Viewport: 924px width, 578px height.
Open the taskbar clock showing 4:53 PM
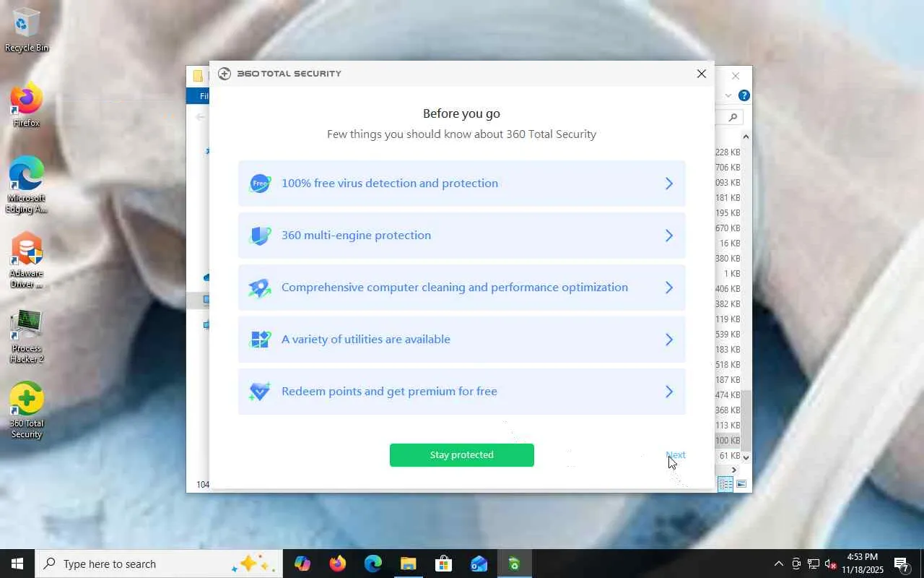(863, 564)
